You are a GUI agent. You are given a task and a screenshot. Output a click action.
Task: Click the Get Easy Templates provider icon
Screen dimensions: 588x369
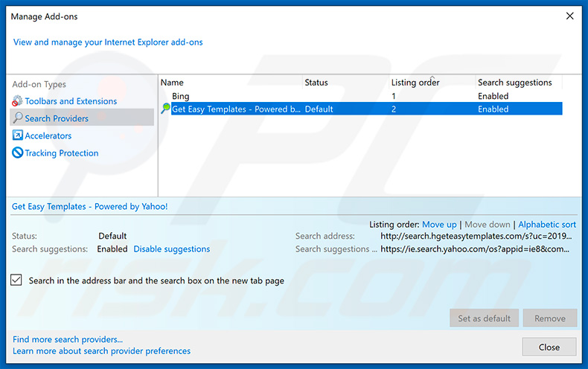pos(165,109)
